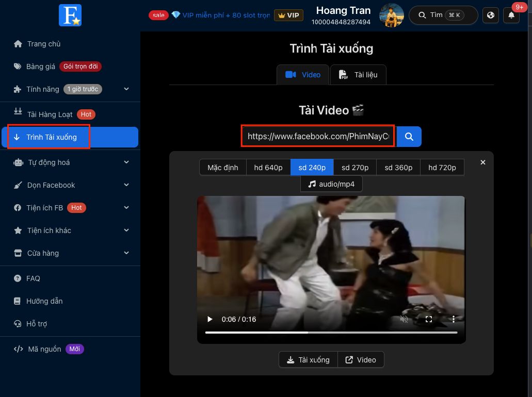This screenshot has width=532, height=397.
Task: Expand the Dọn Facebook section chevron
Action: [126, 185]
